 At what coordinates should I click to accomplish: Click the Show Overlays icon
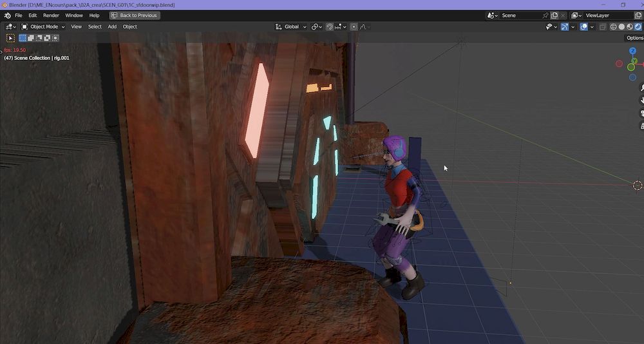(x=583, y=27)
